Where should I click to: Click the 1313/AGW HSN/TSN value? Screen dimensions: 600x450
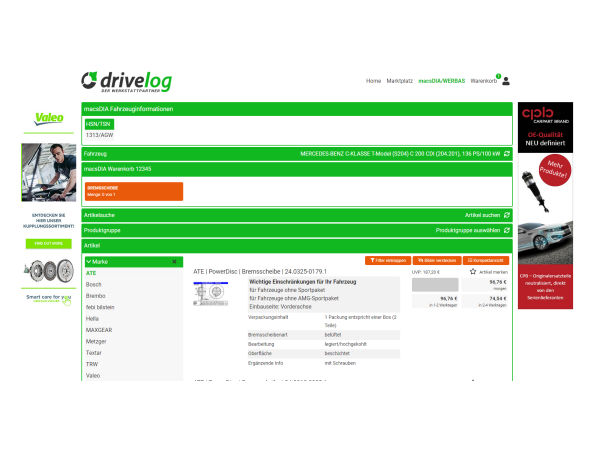coord(99,135)
